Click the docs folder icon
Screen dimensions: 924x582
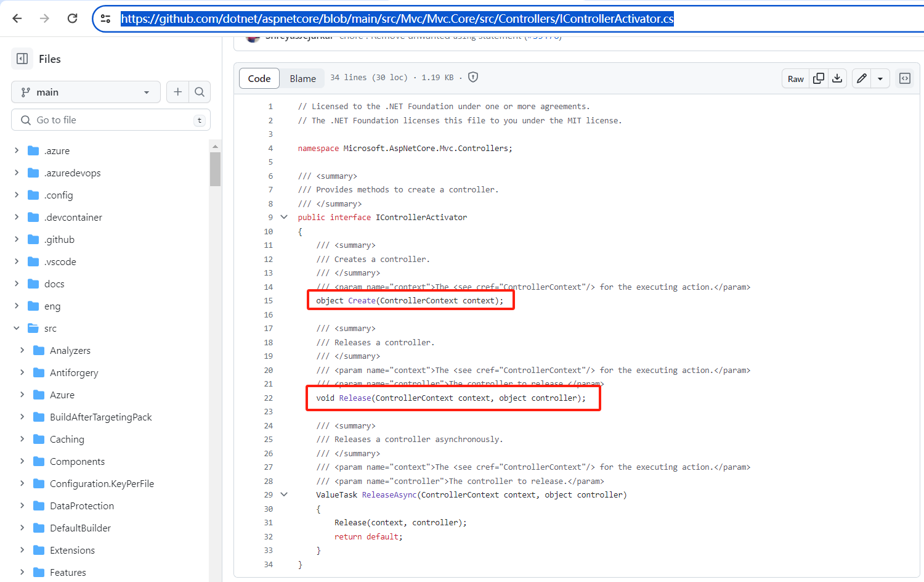point(34,284)
